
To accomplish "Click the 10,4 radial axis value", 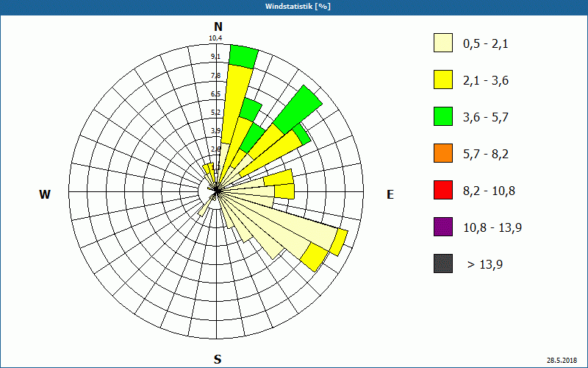I will point(215,38).
